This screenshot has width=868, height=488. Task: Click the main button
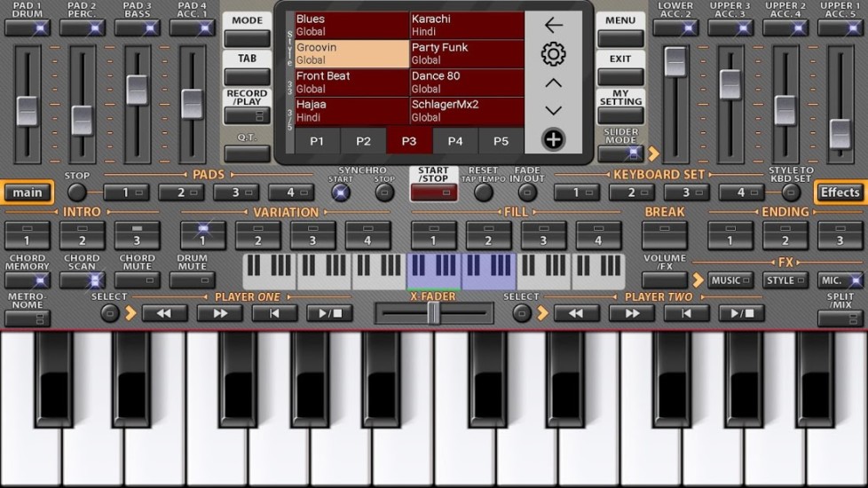click(x=28, y=193)
